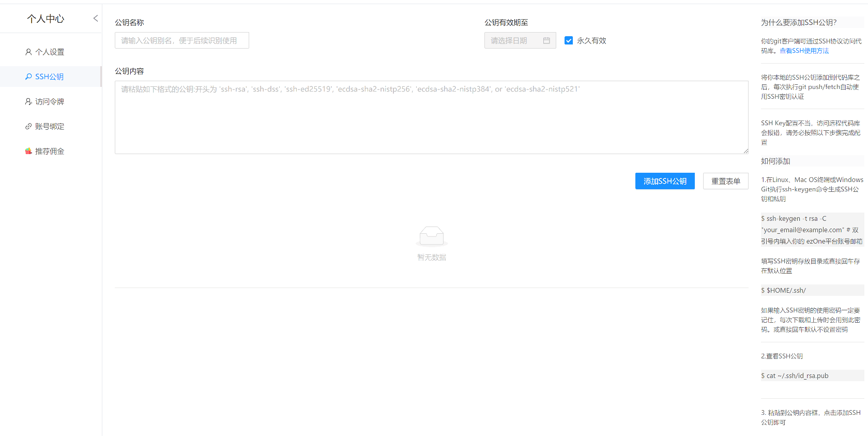Open the 公钥有效期至 date picker
The width and height of the screenshot is (868, 437).
point(514,40)
